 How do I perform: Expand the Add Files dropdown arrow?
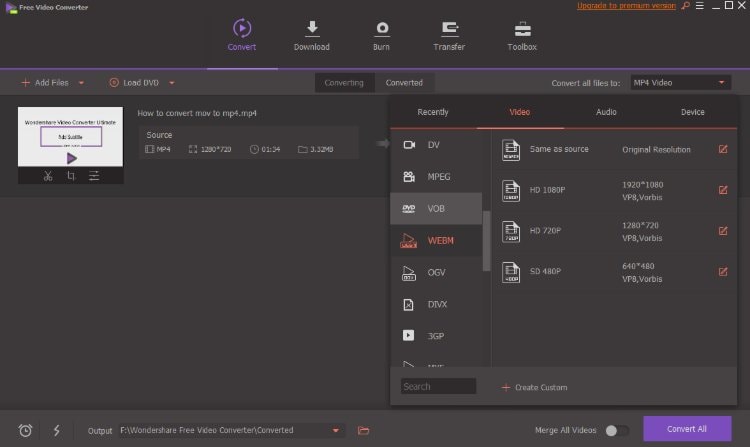pyautogui.click(x=81, y=83)
